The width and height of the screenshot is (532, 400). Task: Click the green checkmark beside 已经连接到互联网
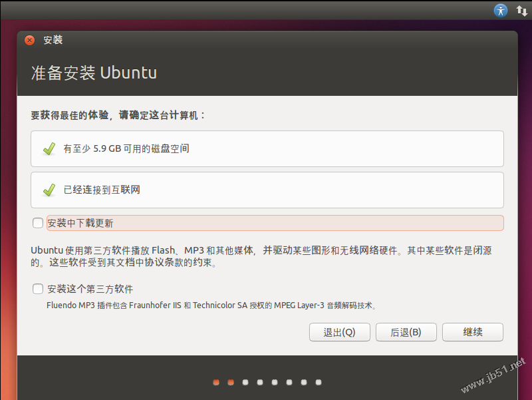(49, 190)
